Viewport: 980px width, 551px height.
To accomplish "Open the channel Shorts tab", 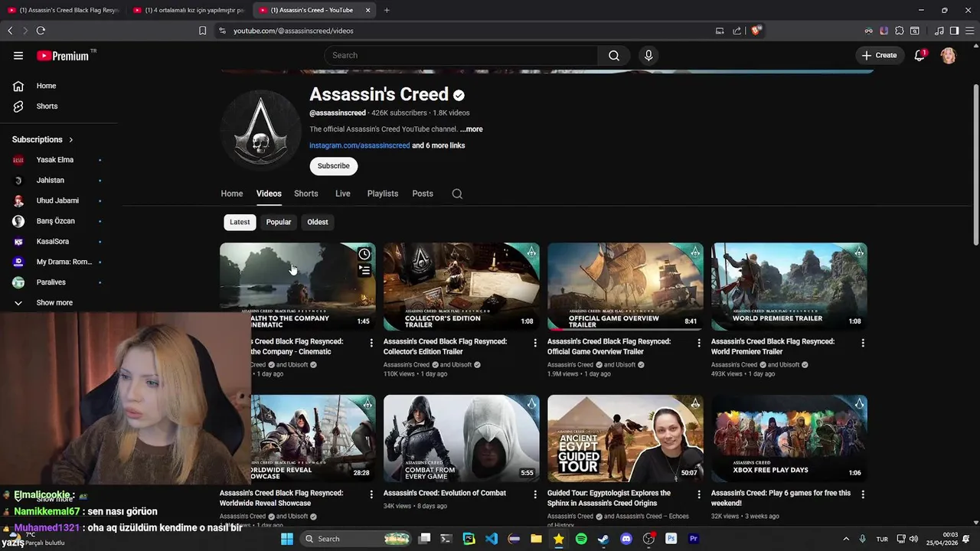I will point(305,194).
